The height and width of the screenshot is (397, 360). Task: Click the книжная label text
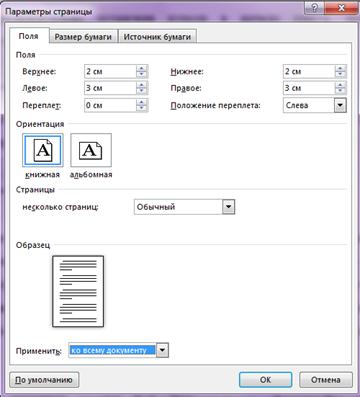43,175
